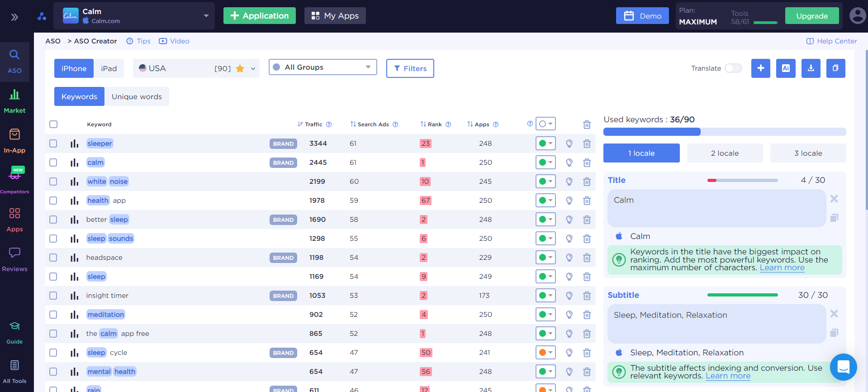The width and height of the screenshot is (868, 392).
Task: Open traffic chart for meditation keyword
Action: pyautogui.click(x=74, y=315)
